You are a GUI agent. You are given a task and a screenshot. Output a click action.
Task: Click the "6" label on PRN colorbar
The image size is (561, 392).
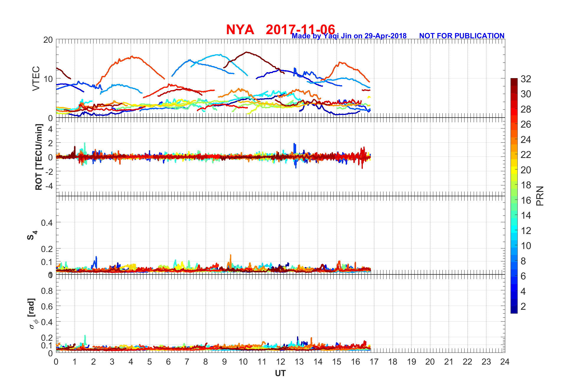tap(523, 276)
